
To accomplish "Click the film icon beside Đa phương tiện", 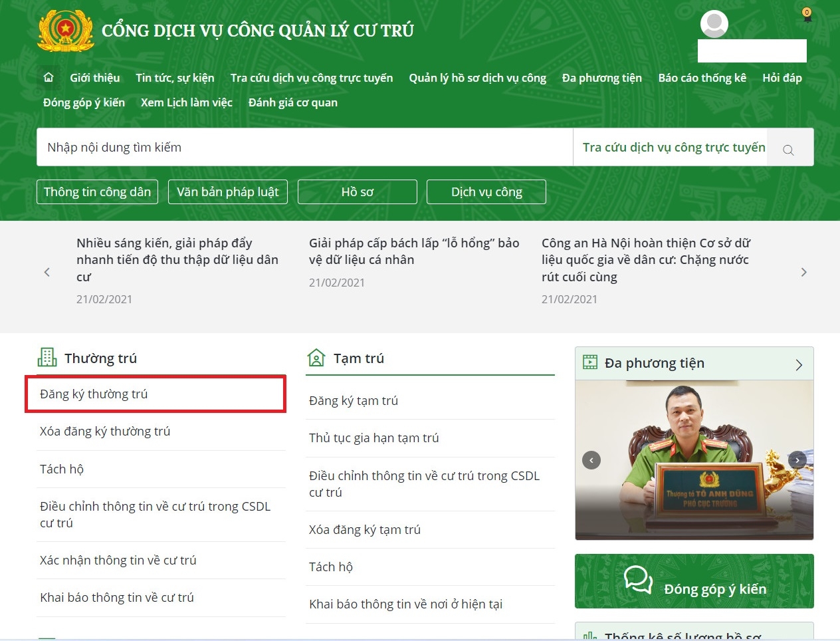I will point(590,362).
